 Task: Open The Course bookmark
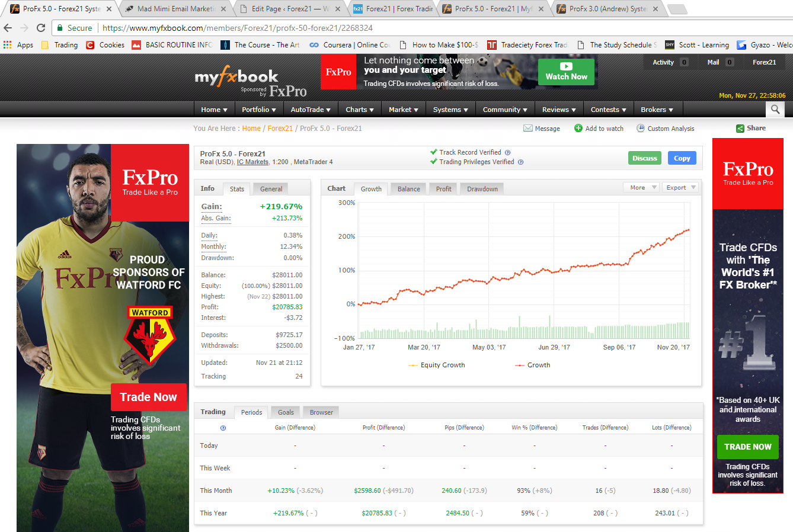coord(260,44)
